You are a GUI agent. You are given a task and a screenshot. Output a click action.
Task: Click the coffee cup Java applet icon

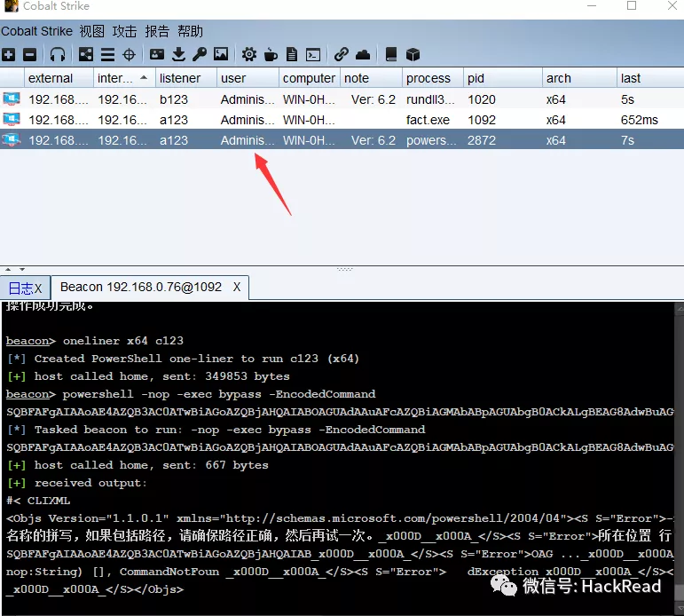coord(271,54)
